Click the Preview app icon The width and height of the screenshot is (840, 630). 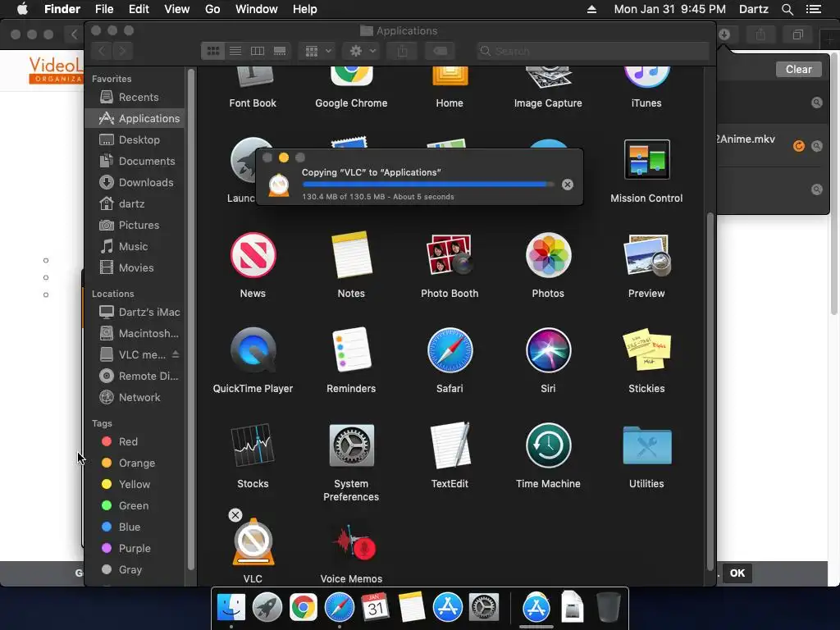coord(646,255)
